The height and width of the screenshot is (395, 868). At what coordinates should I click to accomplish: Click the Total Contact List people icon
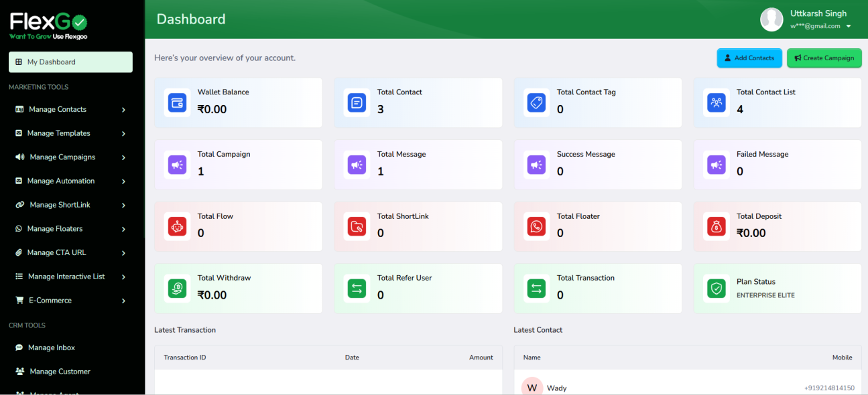717,103
